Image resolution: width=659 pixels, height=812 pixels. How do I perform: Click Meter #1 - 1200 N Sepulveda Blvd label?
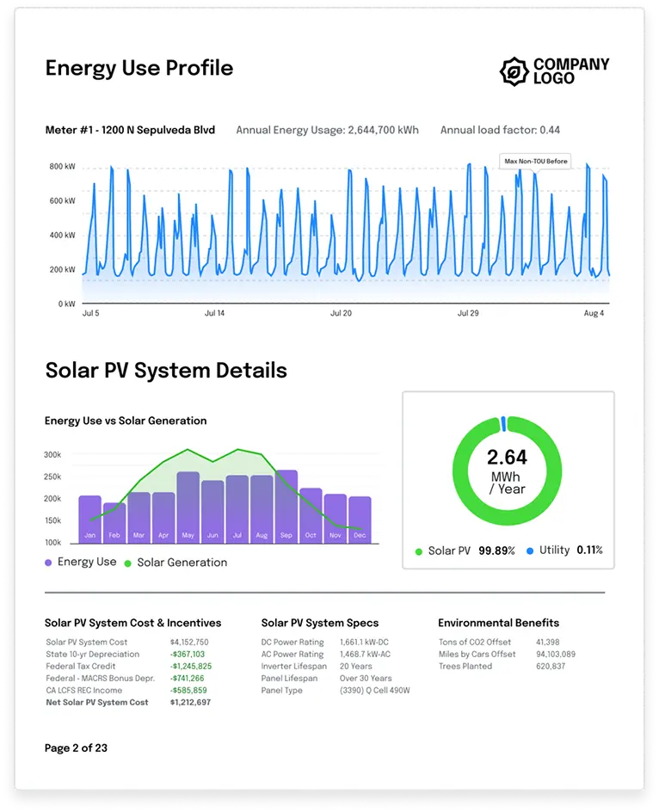(130, 131)
